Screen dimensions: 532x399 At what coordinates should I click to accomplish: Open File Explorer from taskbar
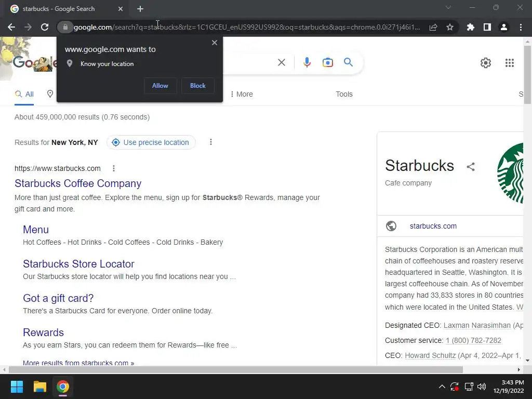39,387
